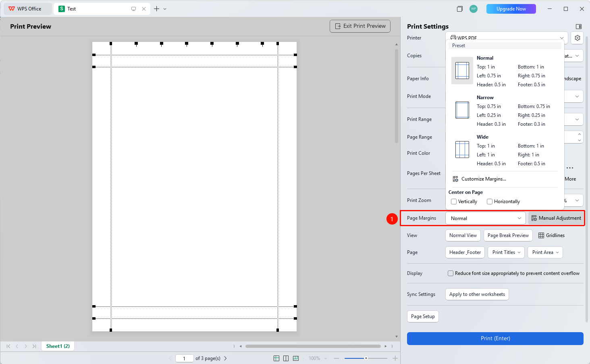Open Header_Footer settings
The height and width of the screenshot is (364, 590).
(465, 252)
